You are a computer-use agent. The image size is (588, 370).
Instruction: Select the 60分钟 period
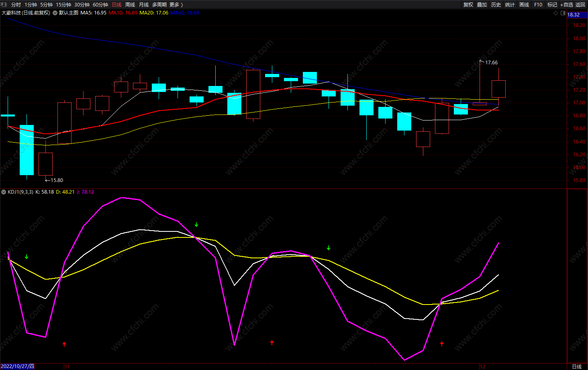coord(100,4)
